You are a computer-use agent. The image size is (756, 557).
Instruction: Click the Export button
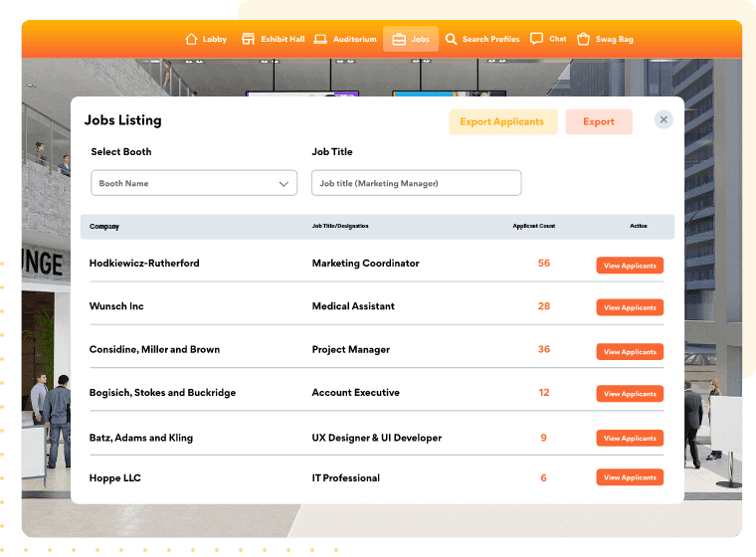(x=599, y=121)
